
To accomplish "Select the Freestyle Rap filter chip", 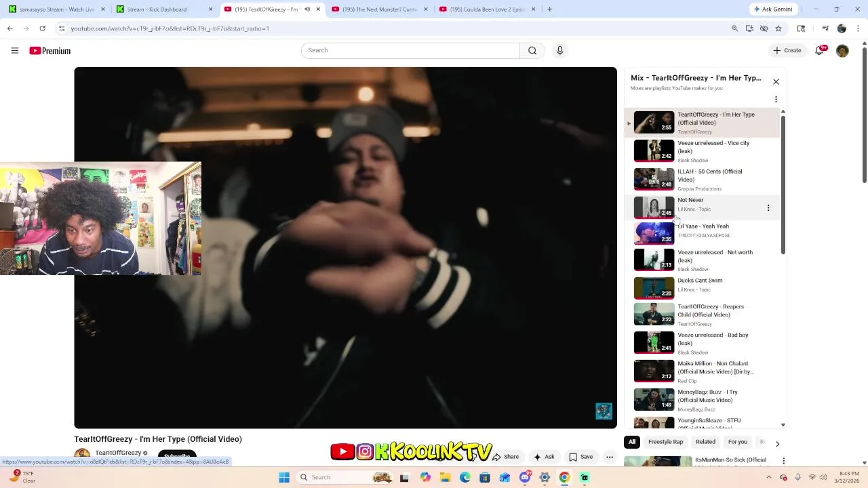I will 665,442.
